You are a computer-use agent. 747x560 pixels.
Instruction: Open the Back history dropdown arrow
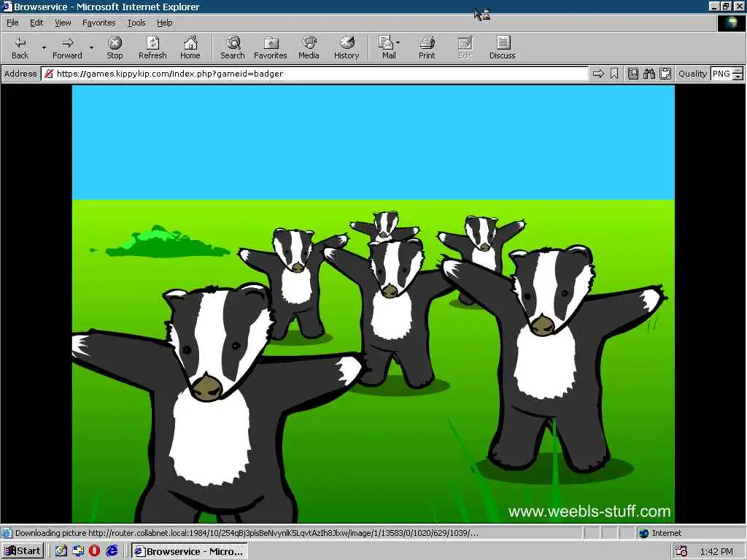[44, 47]
